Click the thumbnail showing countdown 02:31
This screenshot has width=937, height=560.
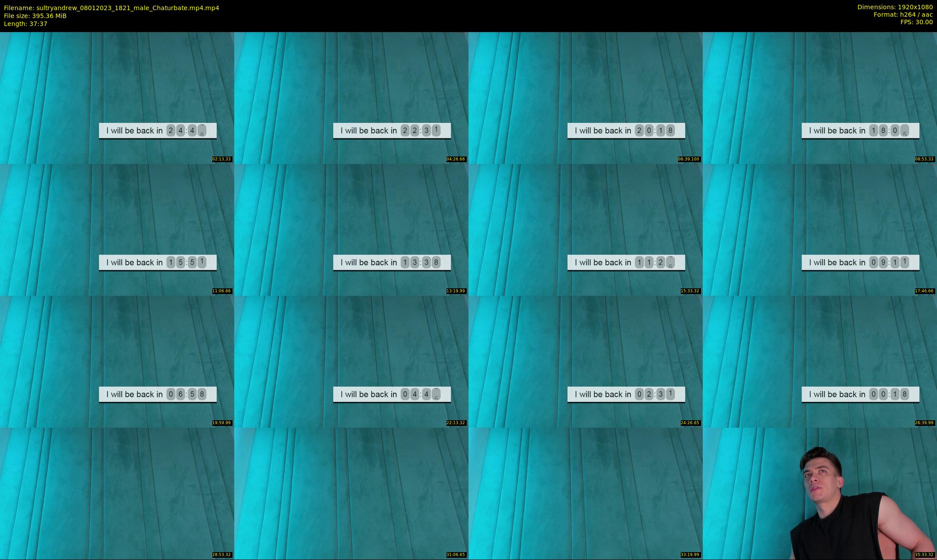coord(585,361)
